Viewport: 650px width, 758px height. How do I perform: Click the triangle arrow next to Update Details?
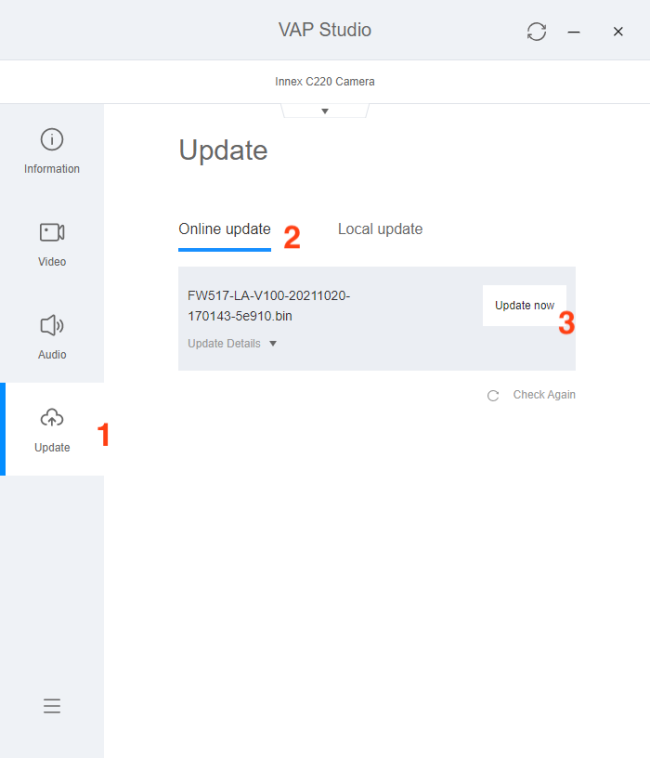point(273,344)
